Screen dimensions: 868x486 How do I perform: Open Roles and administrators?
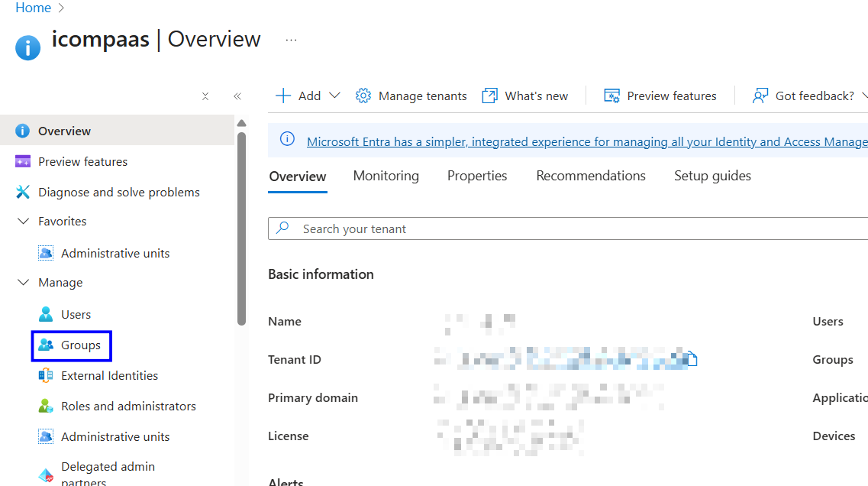click(x=128, y=406)
